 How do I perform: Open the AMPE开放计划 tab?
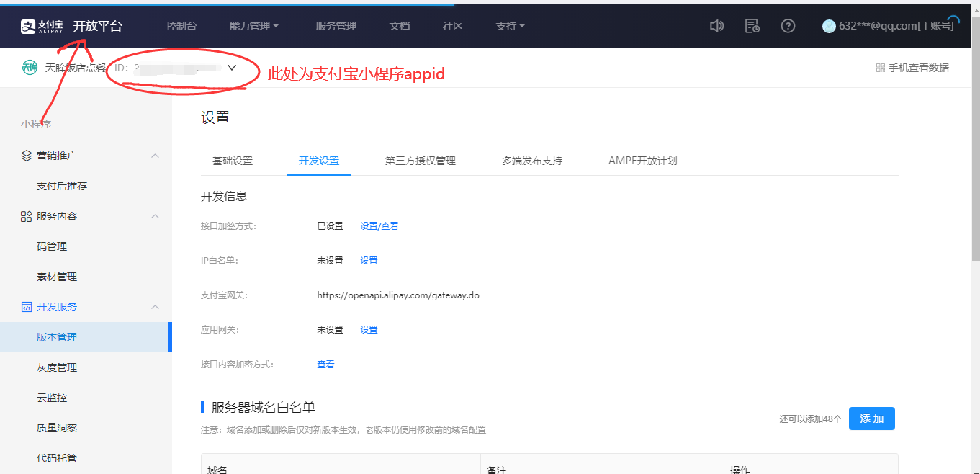643,161
